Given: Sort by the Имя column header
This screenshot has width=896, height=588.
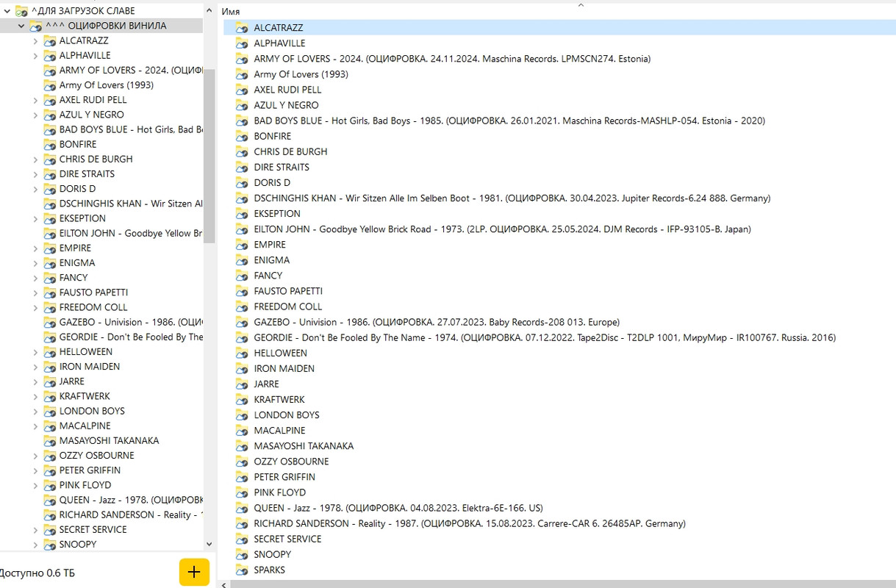Looking at the screenshot, I should pos(231,12).
